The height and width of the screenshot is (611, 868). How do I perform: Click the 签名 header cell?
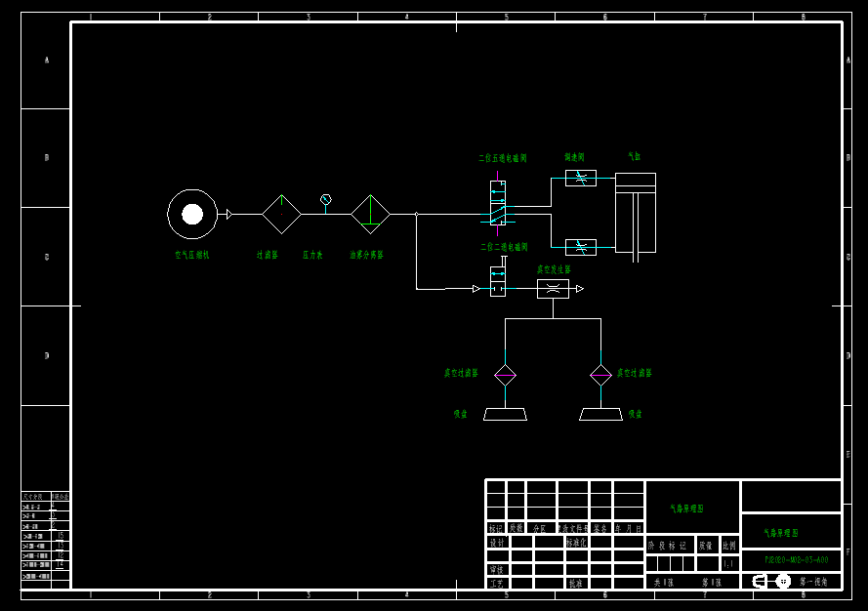pyautogui.click(x=600, y=529)
